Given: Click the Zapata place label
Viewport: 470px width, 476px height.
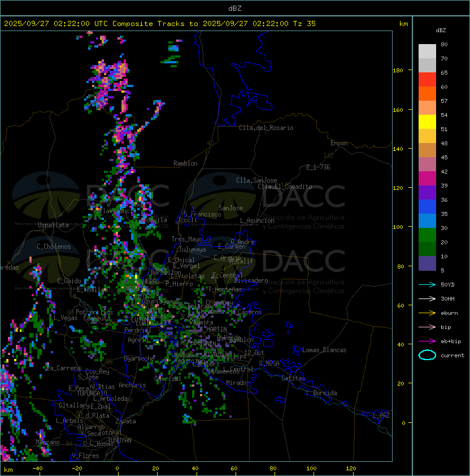Looking at the screenshot, I should [x=125, y=421].
